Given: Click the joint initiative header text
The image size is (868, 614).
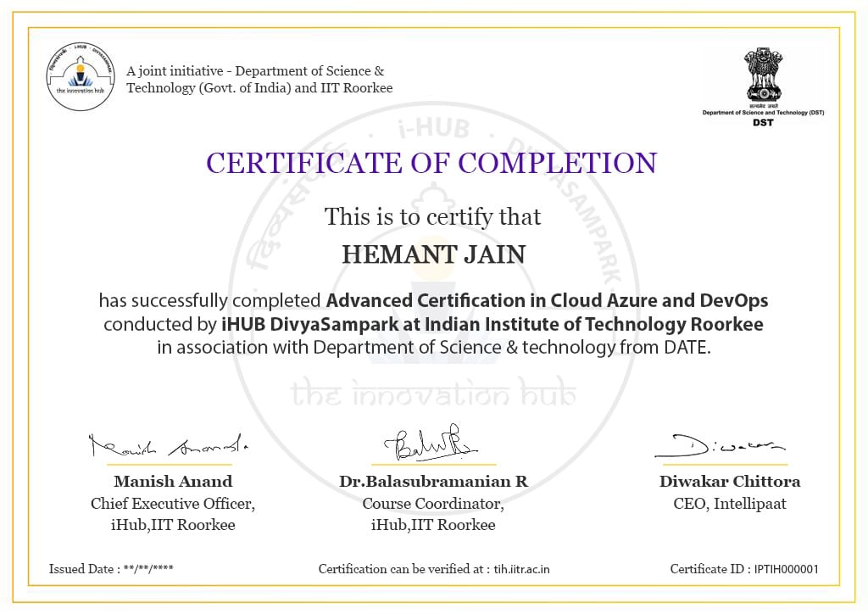Looking at the screenshot, I should click(x=259, y=79).
